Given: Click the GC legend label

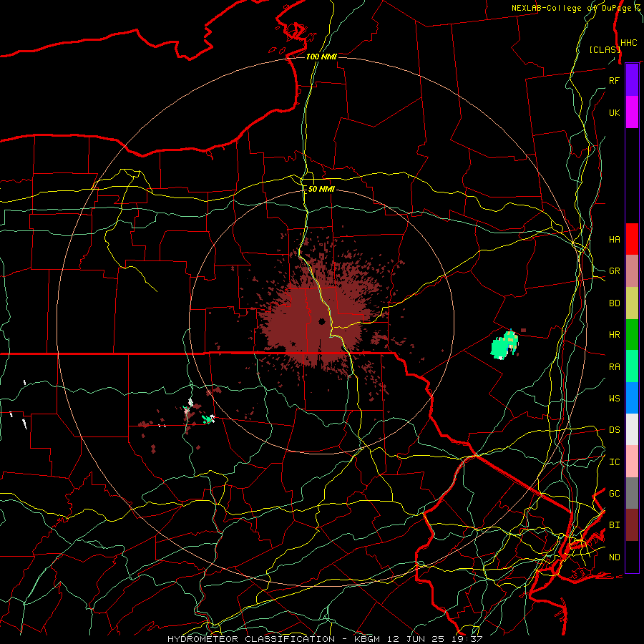Looking at the screenshot, I should point(614,494).
